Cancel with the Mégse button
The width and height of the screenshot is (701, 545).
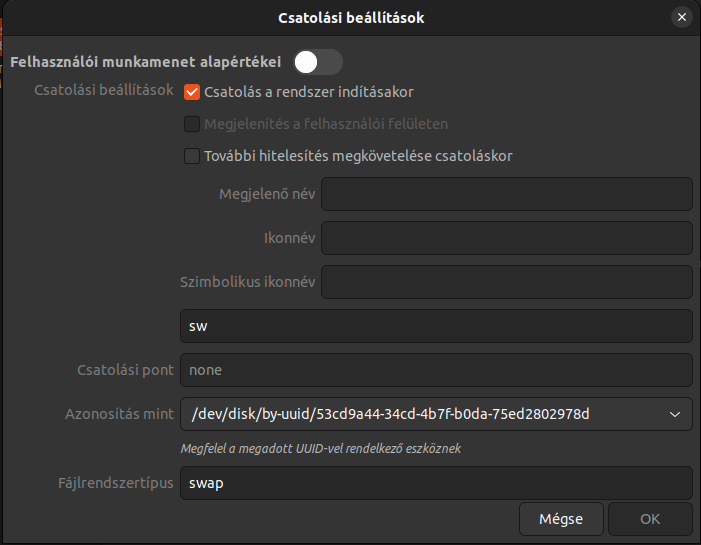(x=561, y=519)
